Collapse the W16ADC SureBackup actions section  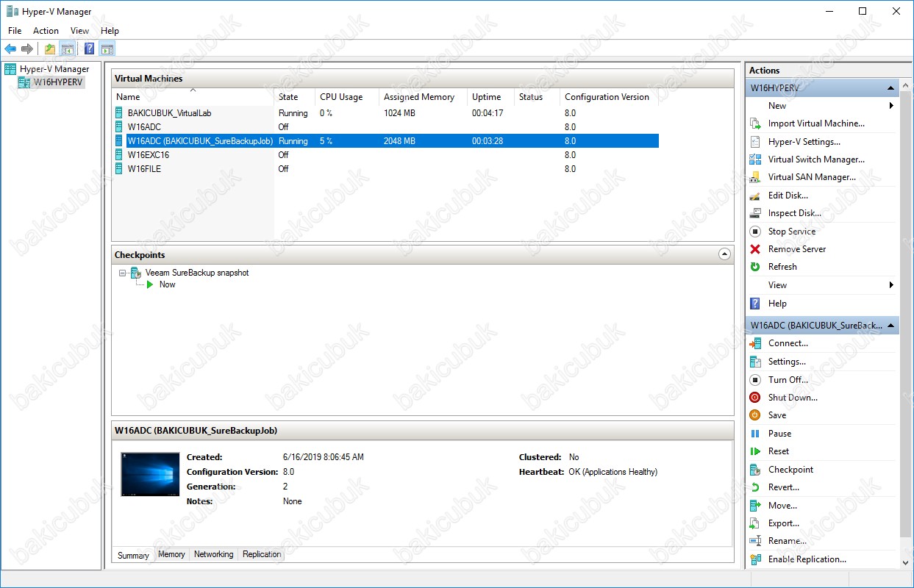tap(890, 325)
